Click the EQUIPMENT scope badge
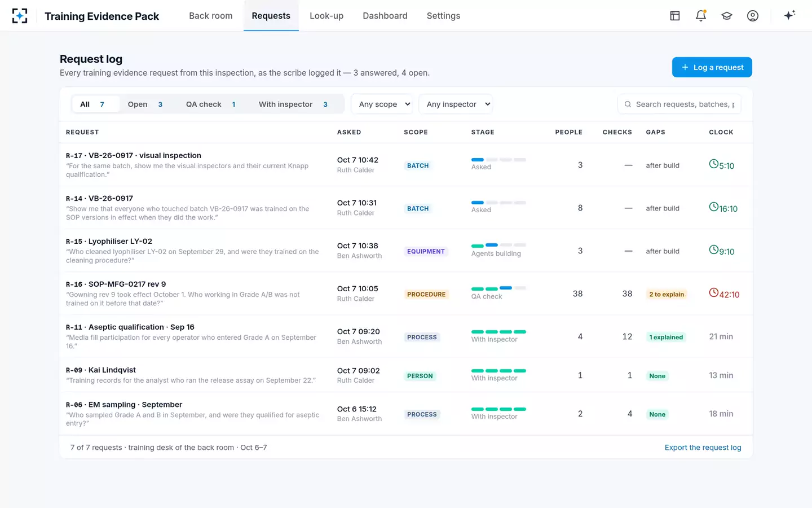 (426, 251)
